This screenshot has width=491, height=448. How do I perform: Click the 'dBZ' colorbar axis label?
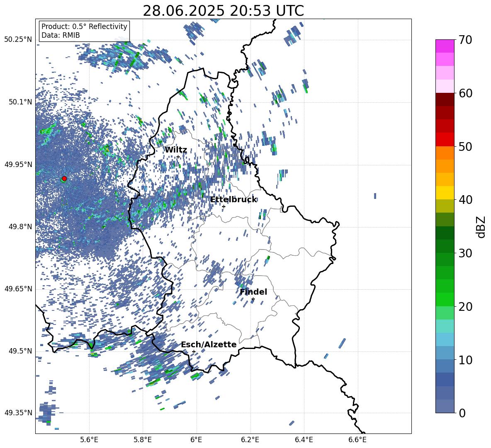tap(481, 227)
